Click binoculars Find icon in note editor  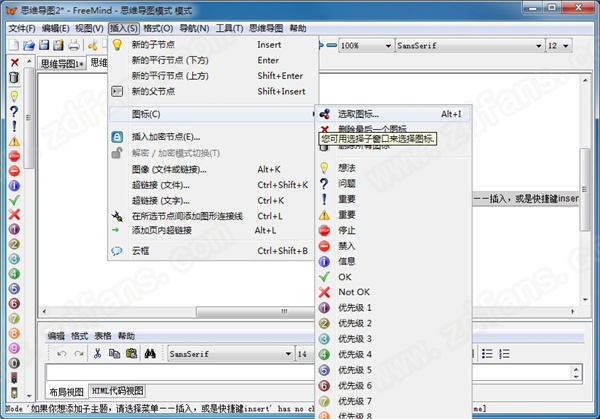coord(150,354)
